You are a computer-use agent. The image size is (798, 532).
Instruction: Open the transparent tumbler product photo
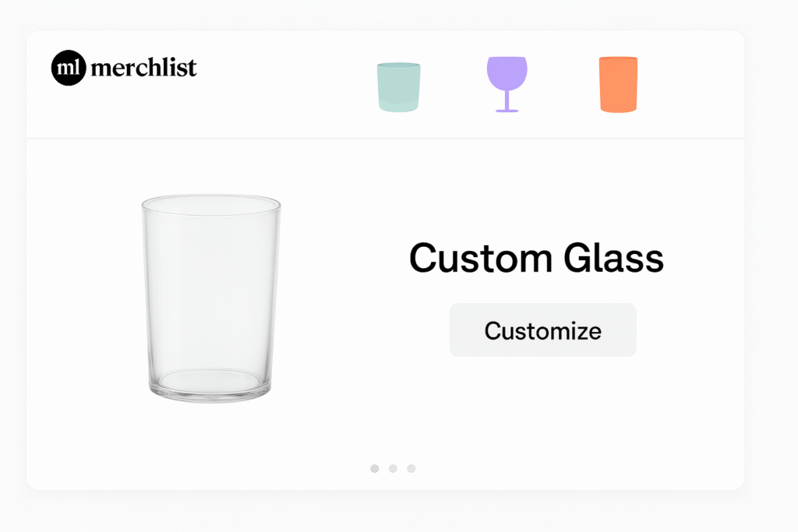pyautogui.click(x=210, y=298)
